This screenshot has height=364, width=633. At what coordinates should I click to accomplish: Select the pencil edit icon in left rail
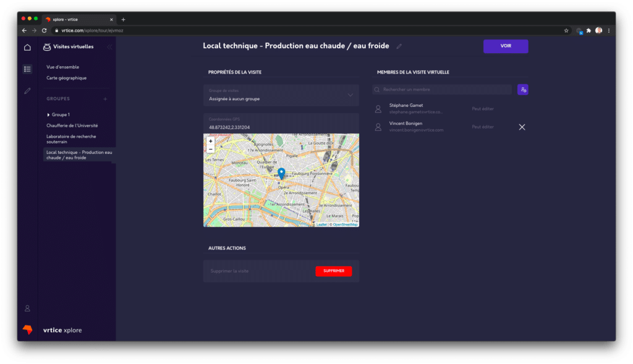(27, 91)
